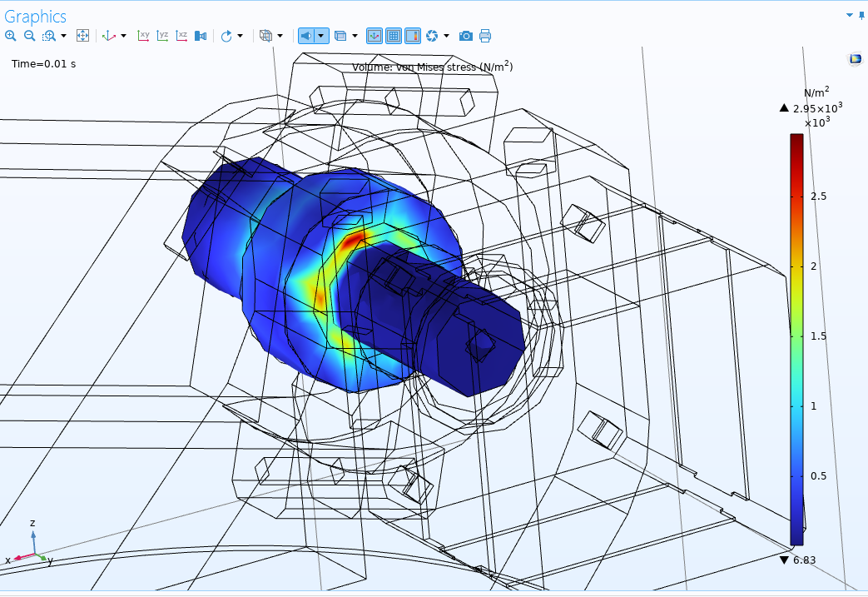Toggle the scene light button

click(306, 36)
